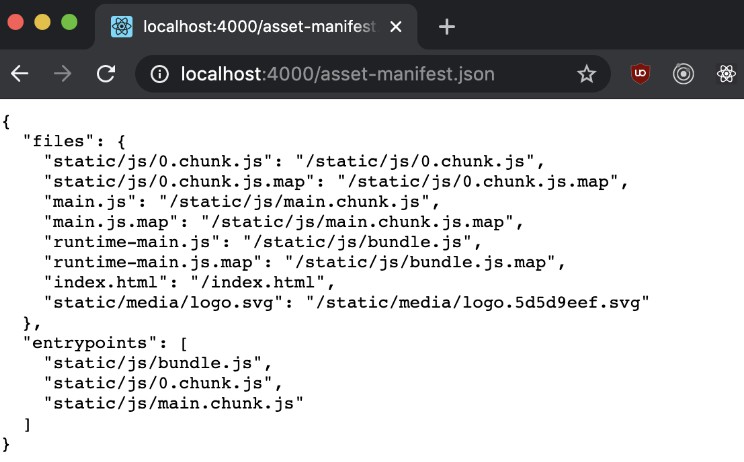Click the red window close button

(x=17, y=22)
